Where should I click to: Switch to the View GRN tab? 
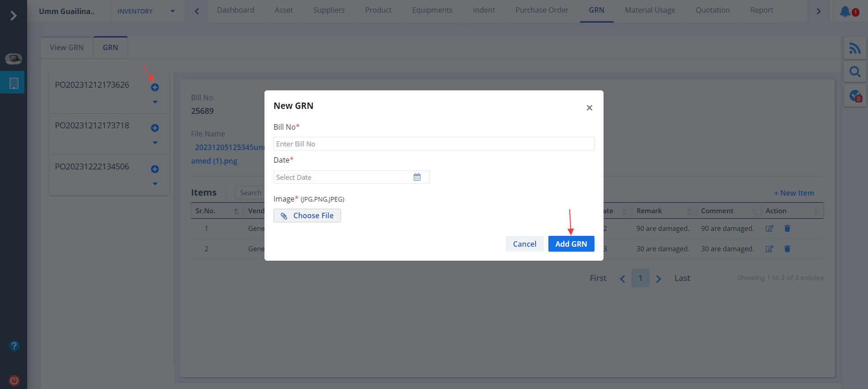click(66, 47)
